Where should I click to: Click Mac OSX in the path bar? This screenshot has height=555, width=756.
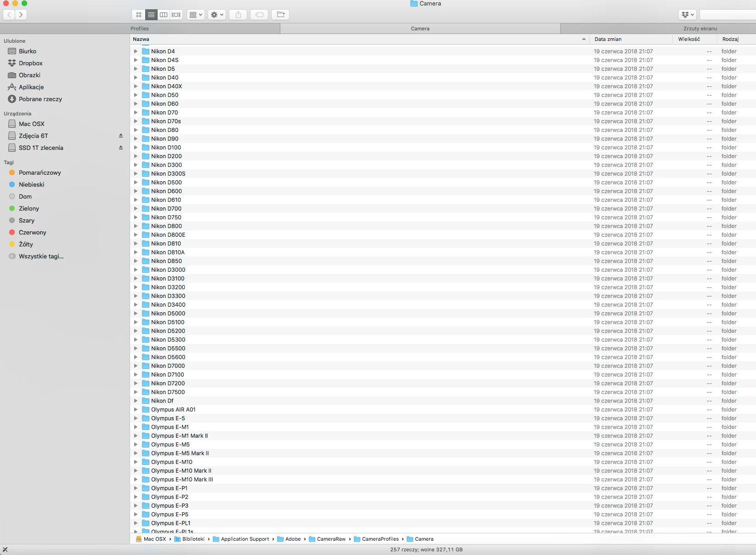click(151, 539)
